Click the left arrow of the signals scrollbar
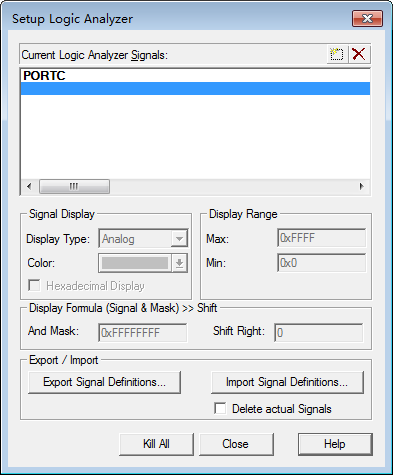This screenshot has height=475, width=393. pos(29,186)
